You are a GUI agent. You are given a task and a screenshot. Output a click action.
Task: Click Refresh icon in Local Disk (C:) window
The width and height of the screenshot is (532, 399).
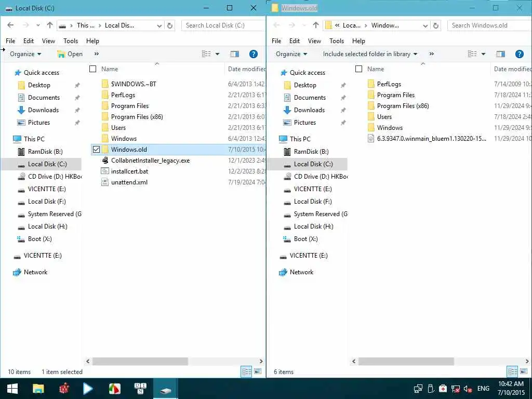click(170, 25)
